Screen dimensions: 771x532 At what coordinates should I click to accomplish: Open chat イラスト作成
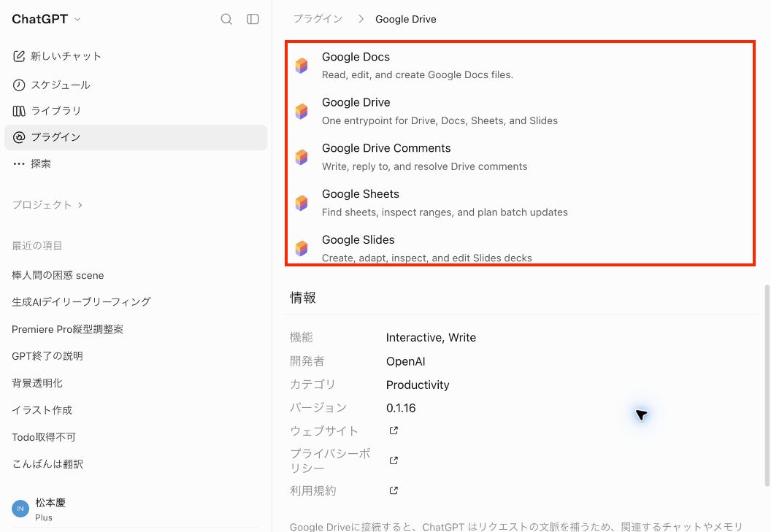[x=42, y=410]
